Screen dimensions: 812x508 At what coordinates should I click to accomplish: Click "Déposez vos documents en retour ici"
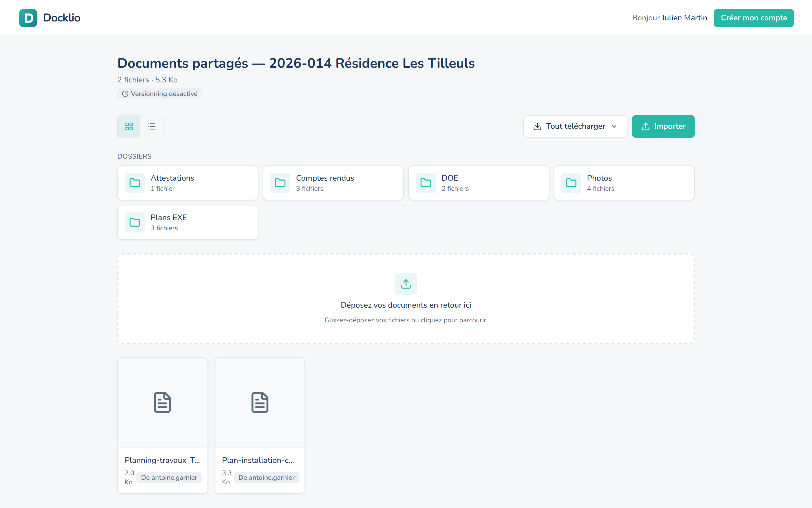(x=406, y=305)
